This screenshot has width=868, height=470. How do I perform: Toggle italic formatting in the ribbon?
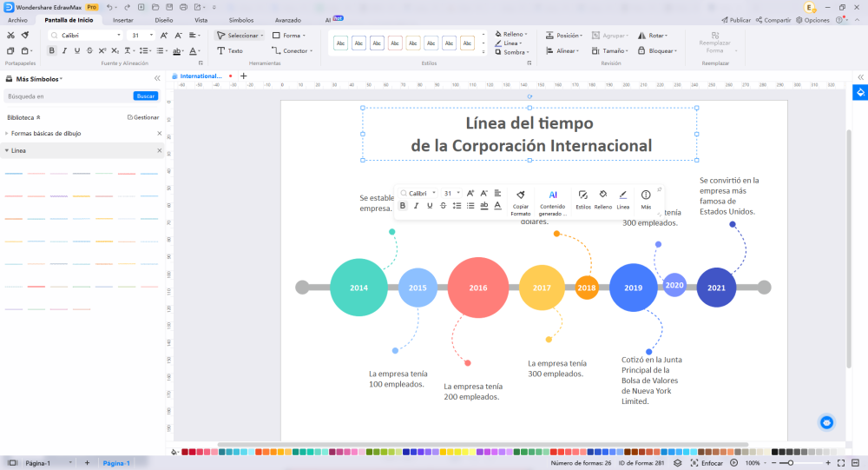point(64,51)
